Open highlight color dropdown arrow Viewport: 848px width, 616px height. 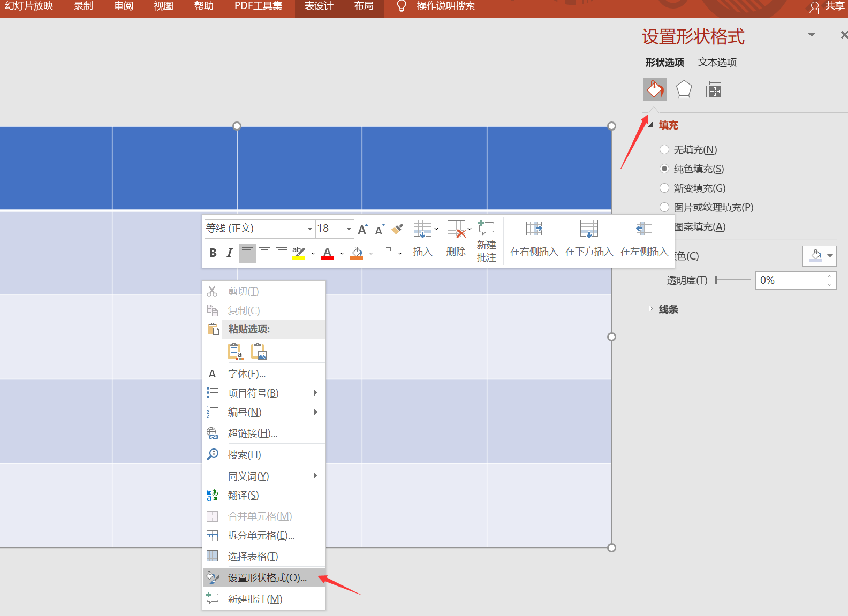(313, 253)
